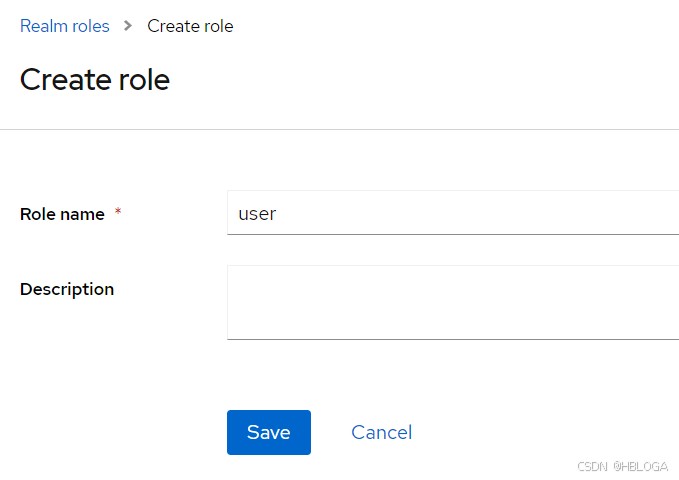Place cursor on the 'user' text
Screen dimensions: 679x480
click(257, 214)
